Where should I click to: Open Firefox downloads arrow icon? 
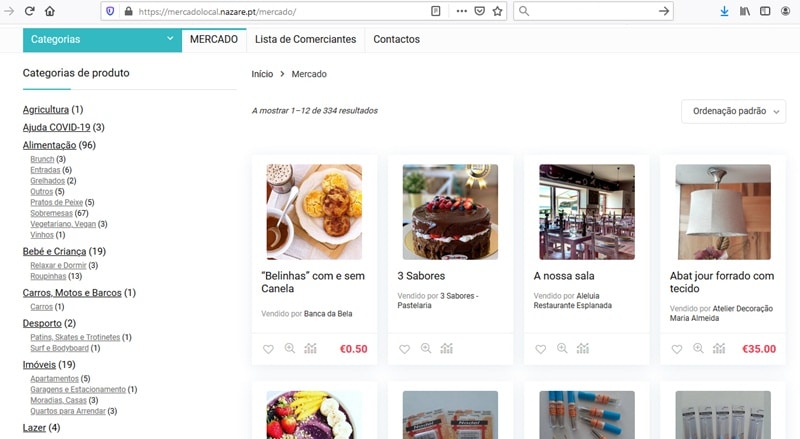pos(724,11)
